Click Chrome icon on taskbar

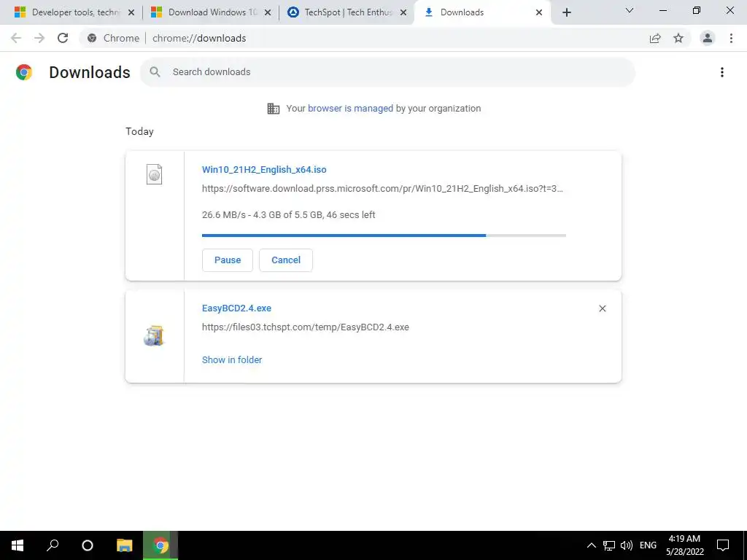160,545
